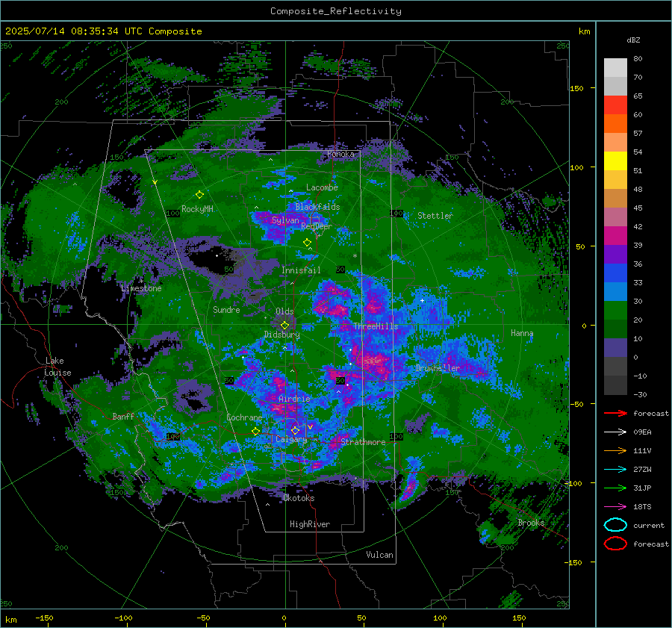
Task: Click the -150 tick on bottom axis
Action: [x=44, y=618]
